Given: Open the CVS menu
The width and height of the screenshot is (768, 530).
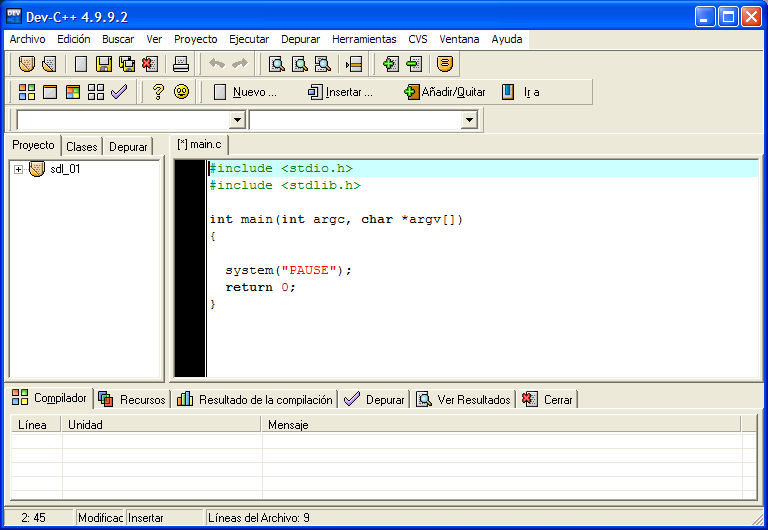Looking at the screenshot, I should (418, 39).
